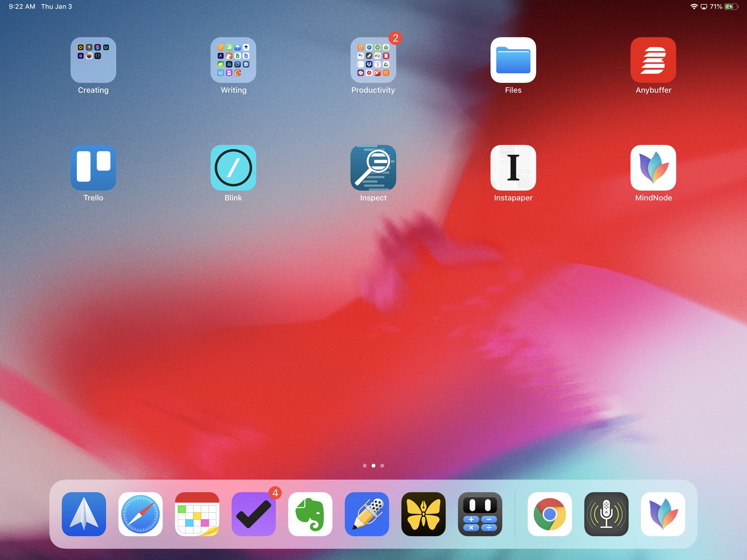Open Notability in the dock
This screenshot has height=560, width=747.
pyautogui.click(x=367, y=514)
